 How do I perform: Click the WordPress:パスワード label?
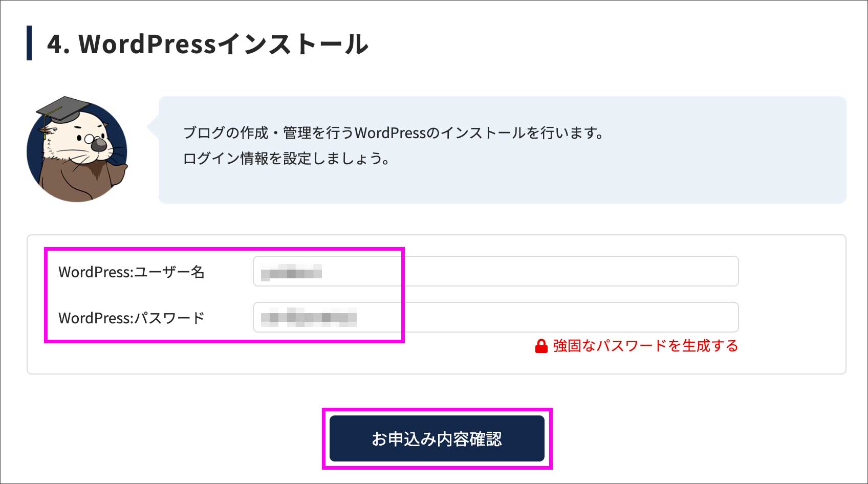click(x=132, y=318)
